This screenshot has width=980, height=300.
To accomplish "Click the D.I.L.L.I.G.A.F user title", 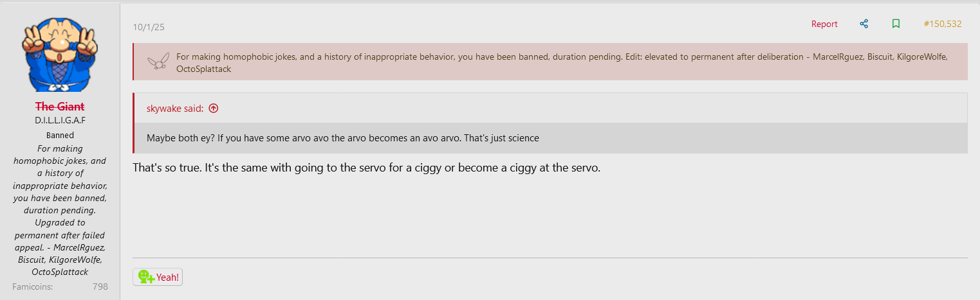I will (x=60, y=121).
